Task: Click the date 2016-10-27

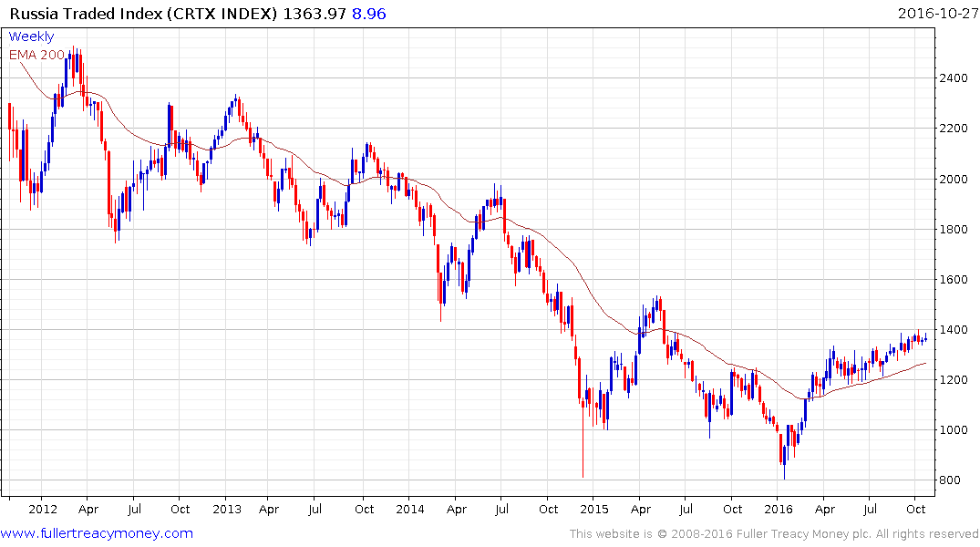Action: click(x=937, y=14)
